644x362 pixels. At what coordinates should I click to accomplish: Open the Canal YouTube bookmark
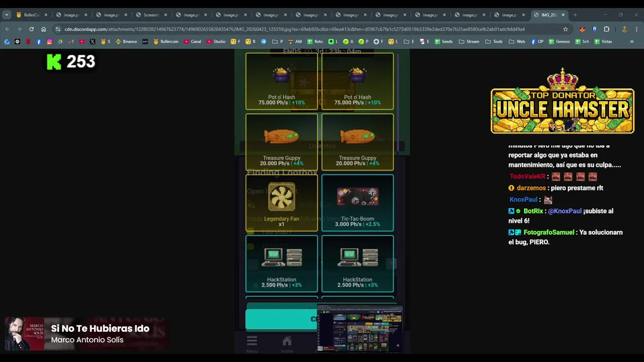pos(192,42)
